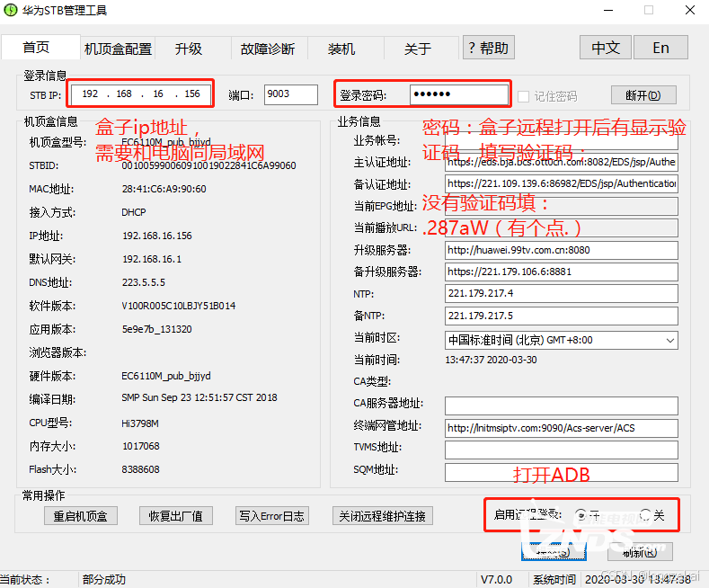709x588 pixels.
Task: Click the 编译日期 value SMP Sun Sep 23
Action: coord(199,397)
